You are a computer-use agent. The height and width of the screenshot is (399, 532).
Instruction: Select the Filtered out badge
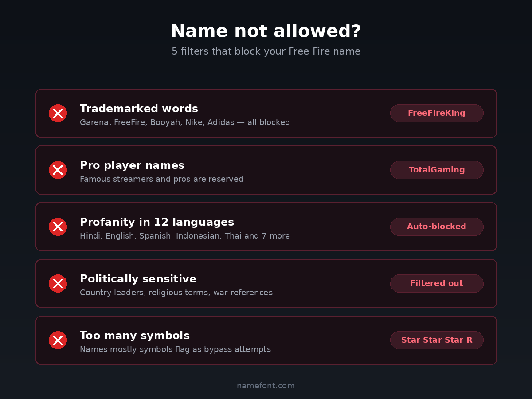[437, 283]
